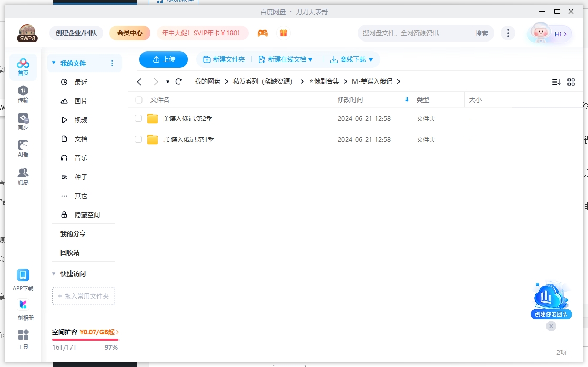
Task: Open the 消息 messages icon
Action: 23,176
